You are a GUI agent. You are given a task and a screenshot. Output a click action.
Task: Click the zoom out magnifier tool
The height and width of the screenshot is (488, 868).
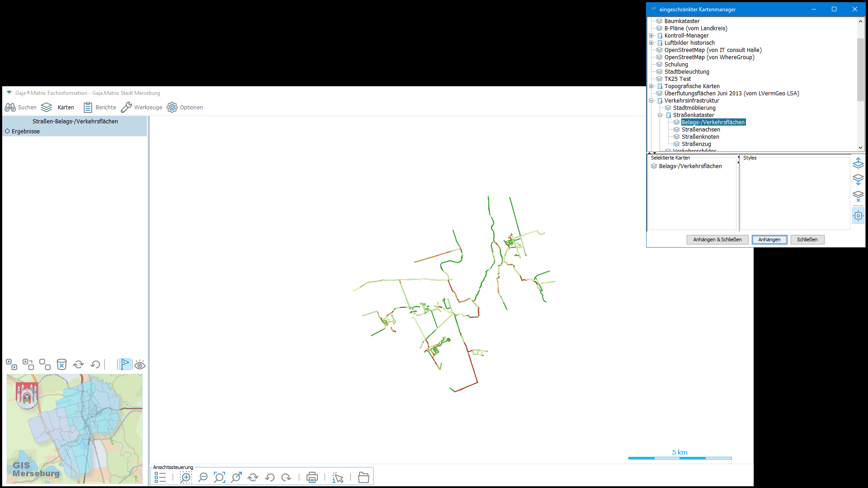coord(203,477)
